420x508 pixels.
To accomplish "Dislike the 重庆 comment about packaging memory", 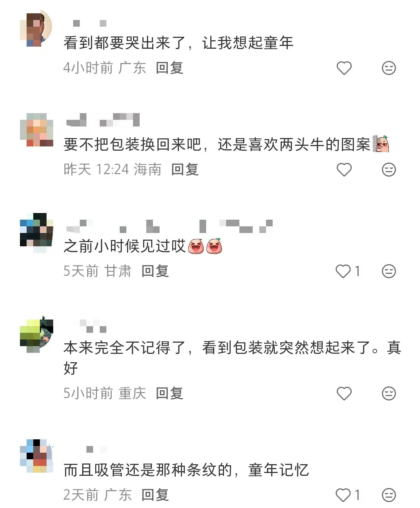I will [388, 393].
